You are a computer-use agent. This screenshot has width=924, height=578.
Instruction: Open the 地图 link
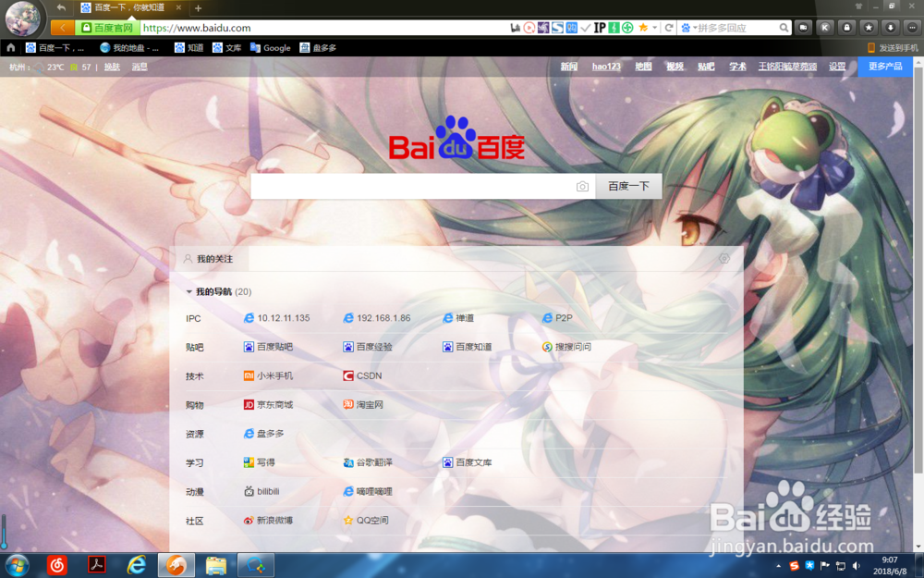[x=643, y=67]
